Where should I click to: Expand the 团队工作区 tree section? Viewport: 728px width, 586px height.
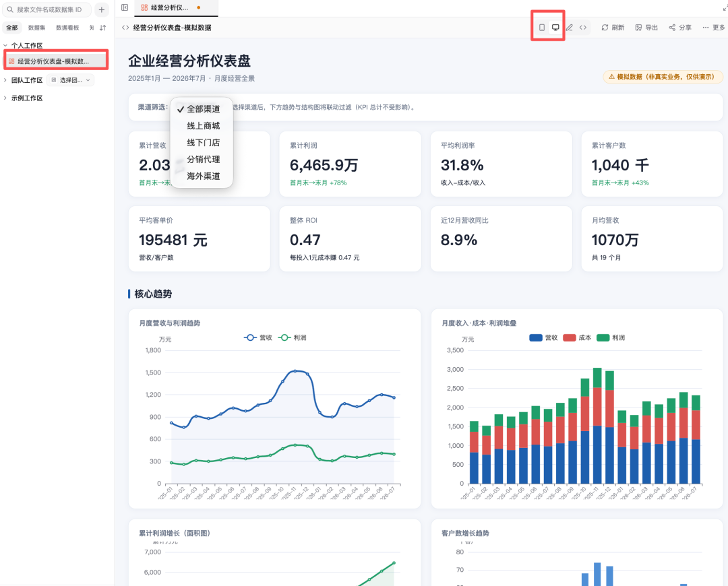(5, 80)
